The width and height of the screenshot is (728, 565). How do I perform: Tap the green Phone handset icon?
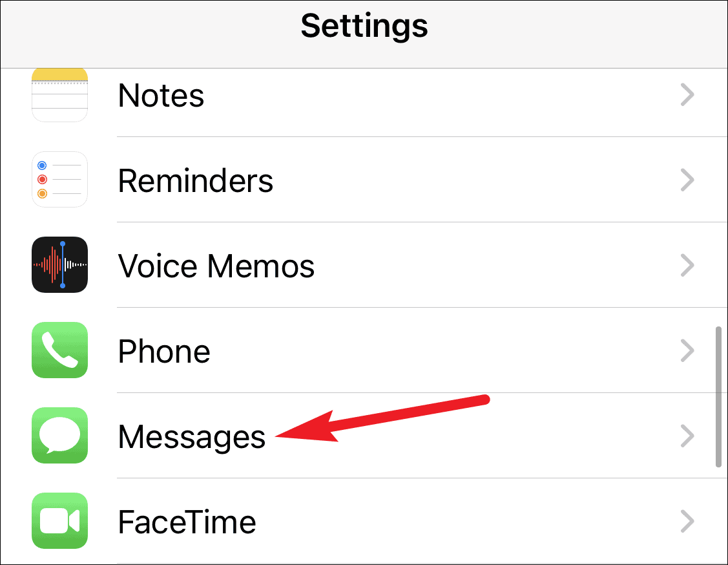click(x=59, y=350)
